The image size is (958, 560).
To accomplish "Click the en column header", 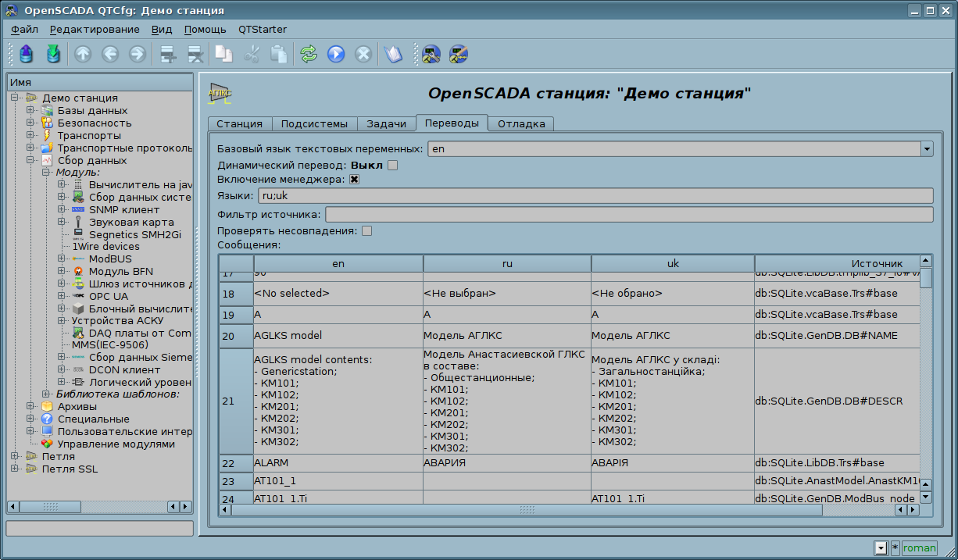I will click(x=338, y=263).
